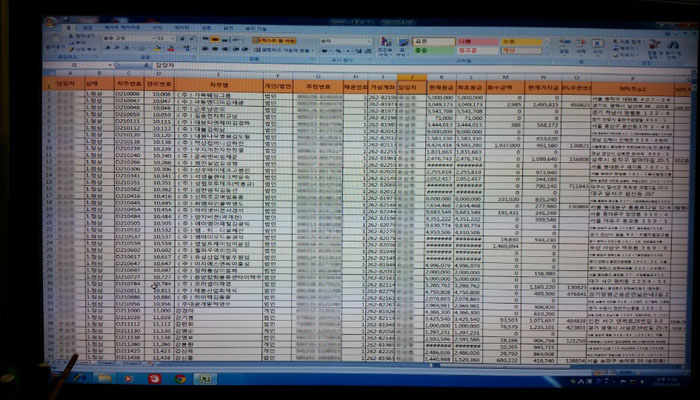The width and height of the screenshot is (700, 400).
Task: Toggle Bold formatting
Action: click(108, 48)
